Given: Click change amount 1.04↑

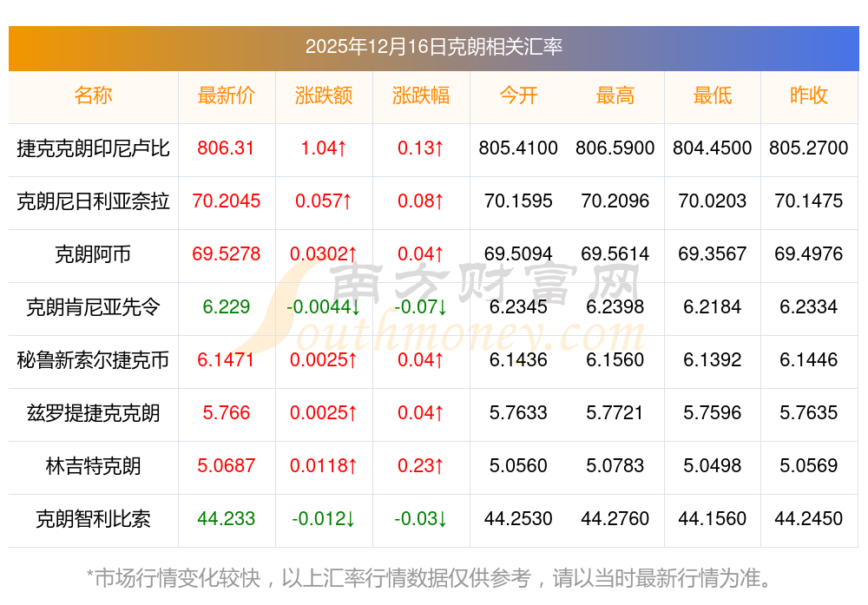Looking at the screenshot, I should point(323,148).
